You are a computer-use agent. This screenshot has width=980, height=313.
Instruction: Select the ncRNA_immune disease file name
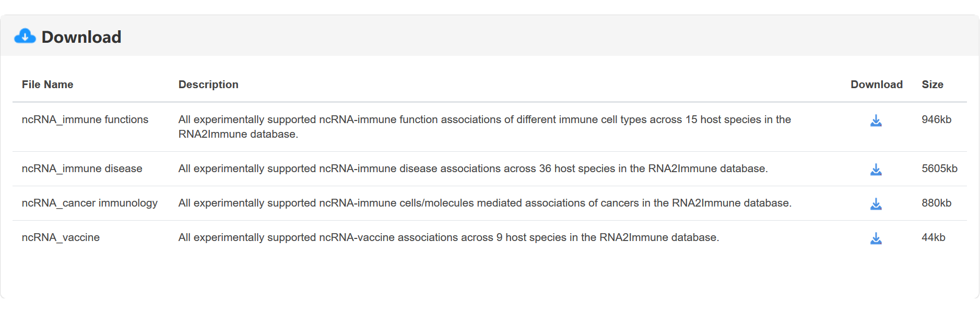tap(82, 168)
